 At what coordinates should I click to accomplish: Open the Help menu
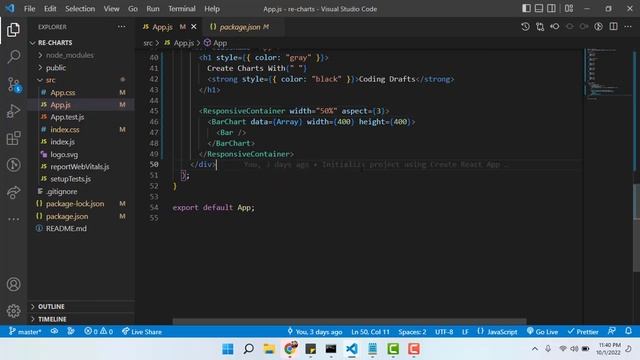pos(212,9)
